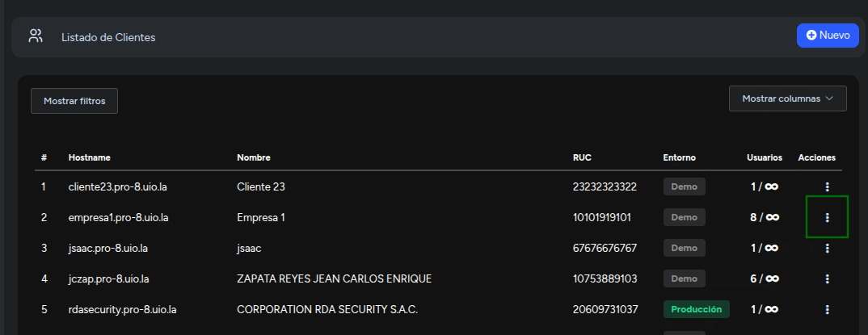Viewport: 868px width, 335px height.
Task: Open actions menu for Cliente 23 row
Action: click(x=827, y=186)
